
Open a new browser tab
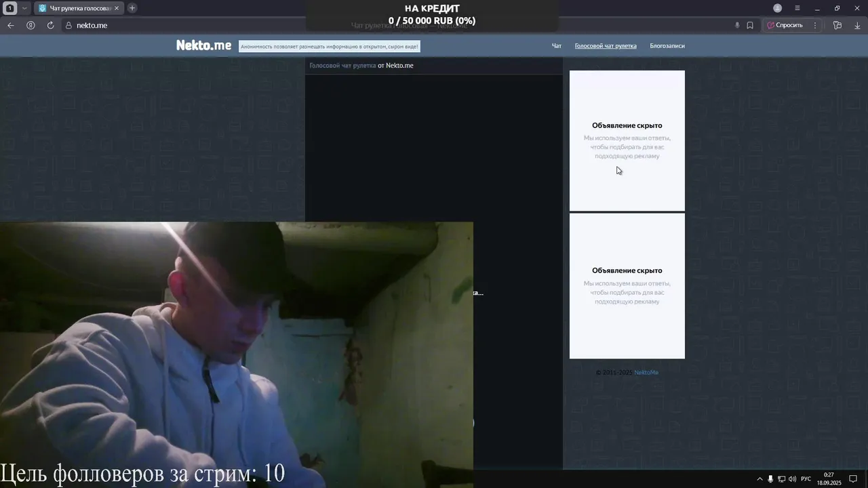pos(132,8)
